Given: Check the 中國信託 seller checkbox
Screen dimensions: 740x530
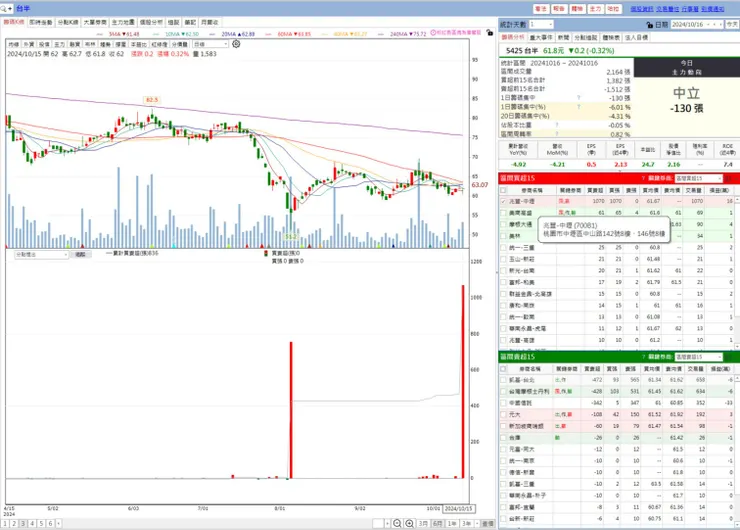Looking at the screenshot, I should tap(503, 403).
